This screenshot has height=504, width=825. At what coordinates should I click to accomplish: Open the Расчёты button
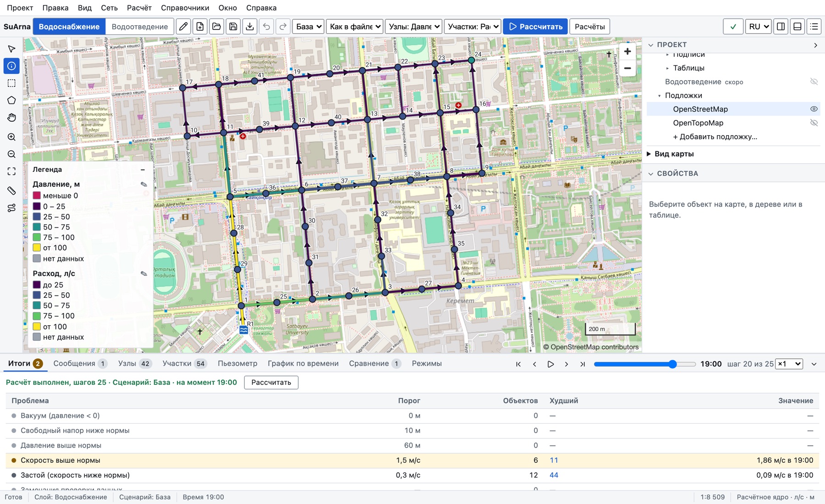tap(590, 27)
